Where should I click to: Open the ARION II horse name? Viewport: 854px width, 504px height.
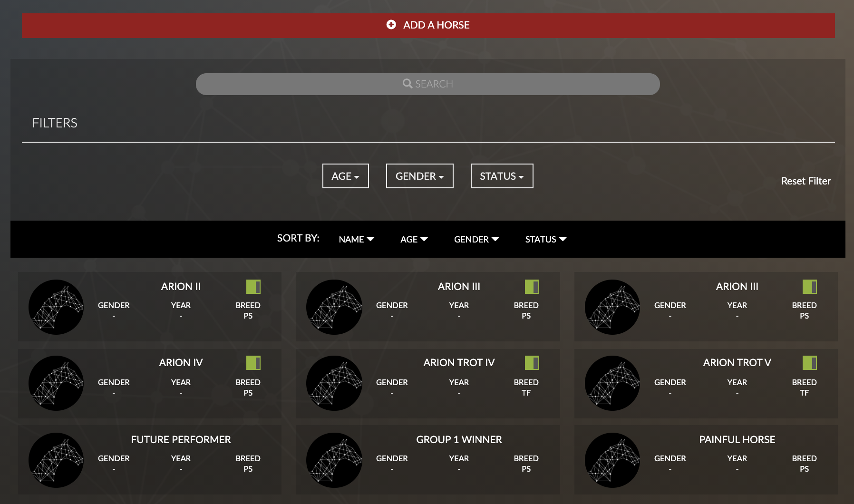click(x=181, y=286)
